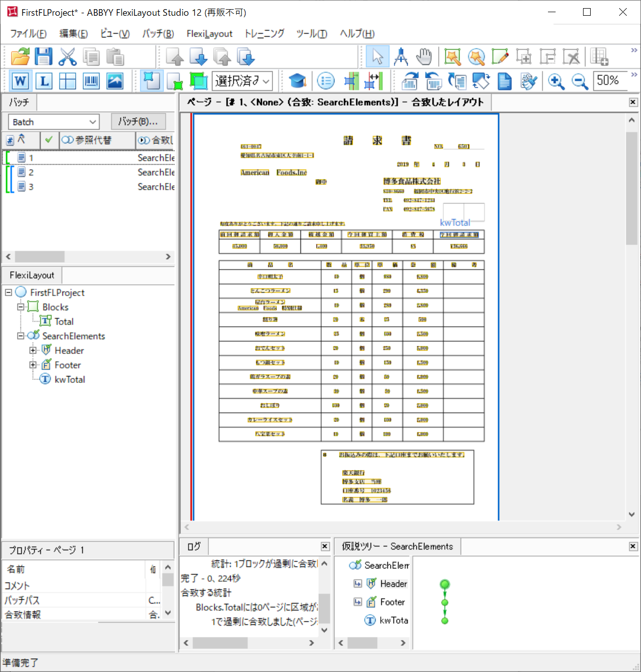Expand the Footer node in FlexiLayout tree

[x=33, y=365]
